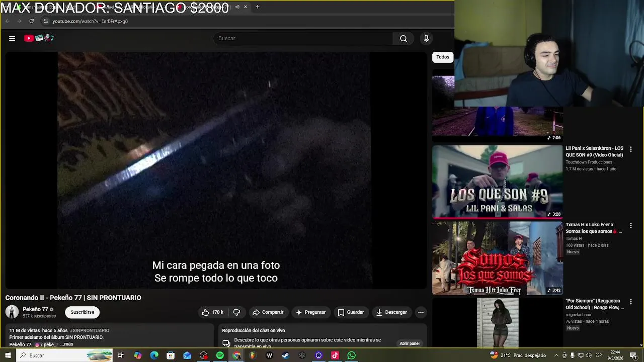The width and height of the screenshot is (644, 362).
Task: Open the Pekeño 77 channel avatar
Action: coord(12,312)
